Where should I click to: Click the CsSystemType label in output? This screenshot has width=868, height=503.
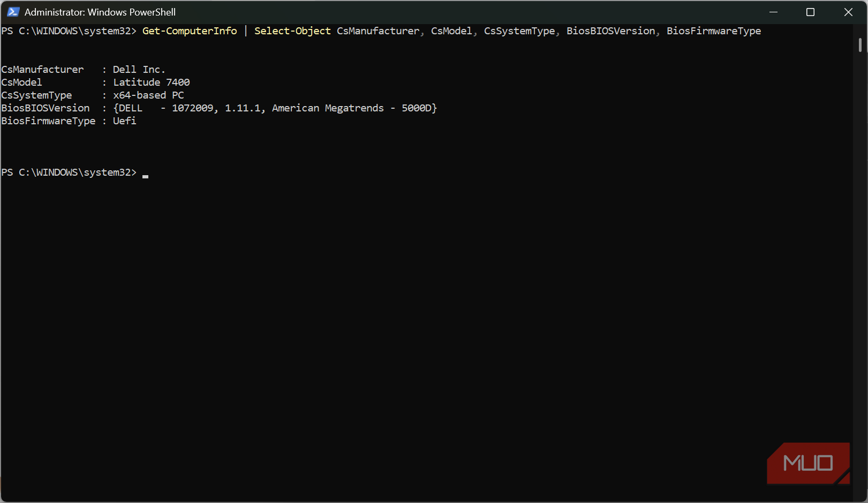click(x=36, y=95)
